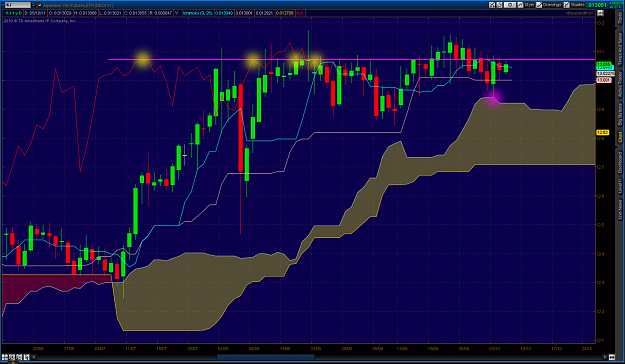
Task: Click the H: high price value
Action: pyautogui.click(x=85, y=13)
